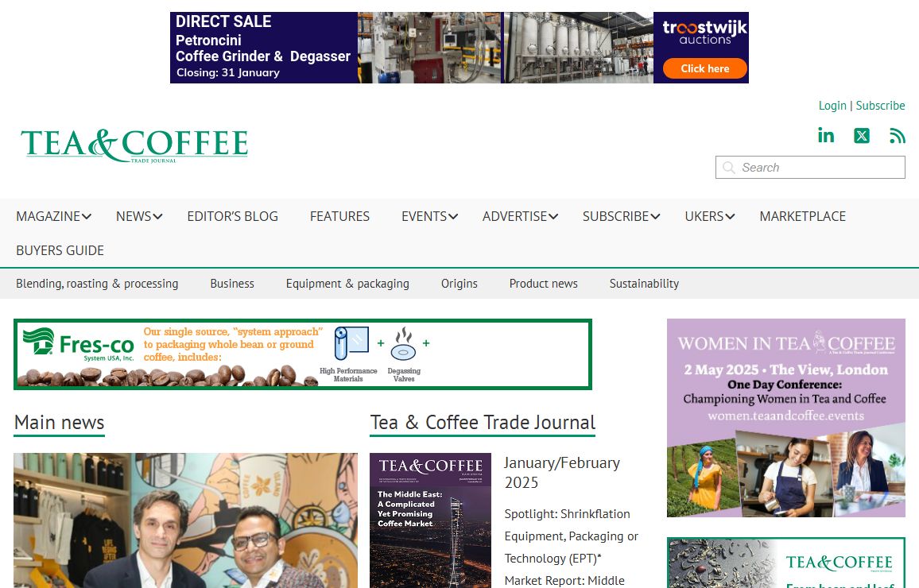919x588 pixels.
Task: Open the January/February magazine cover thumbnail
Action: [x=430, y=520]
